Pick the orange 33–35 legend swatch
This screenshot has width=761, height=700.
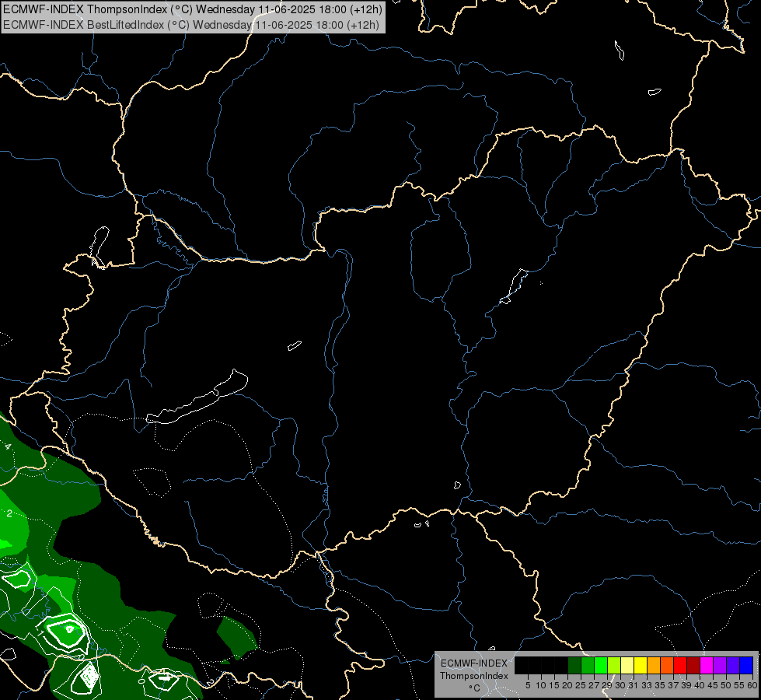[654, 665]
